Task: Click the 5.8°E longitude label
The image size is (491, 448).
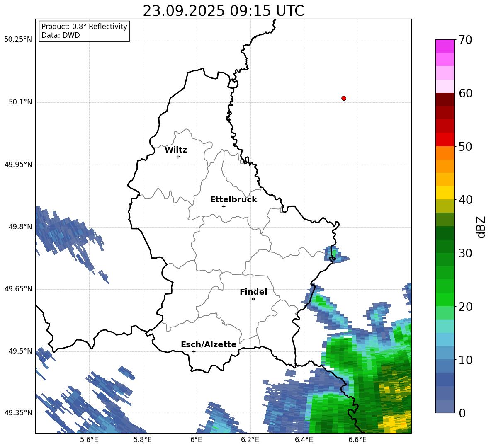Action: [x=143, y=440]
